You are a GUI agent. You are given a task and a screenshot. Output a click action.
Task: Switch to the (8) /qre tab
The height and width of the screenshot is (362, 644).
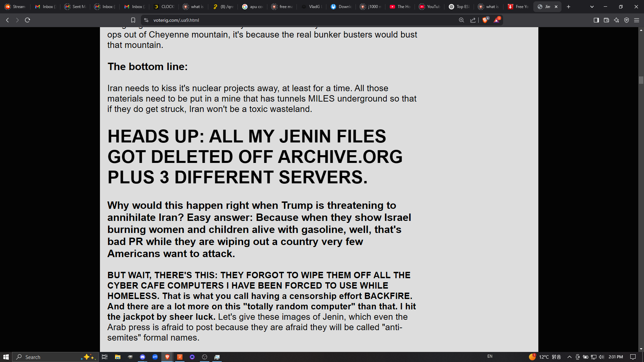click(x=224, y=7)
